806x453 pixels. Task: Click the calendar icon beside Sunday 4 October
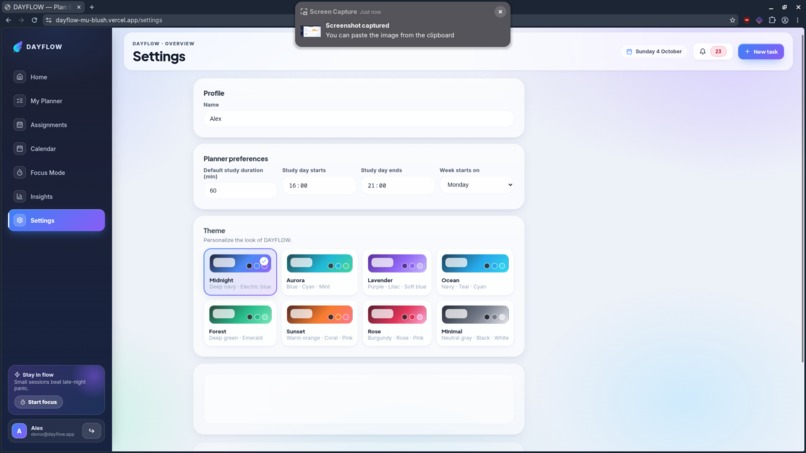[629, 51]
